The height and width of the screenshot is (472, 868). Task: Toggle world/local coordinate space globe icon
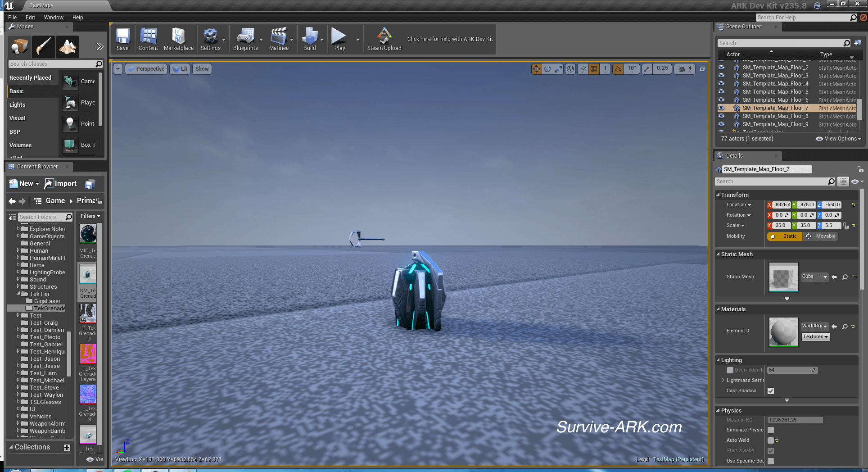(x=570, y=69)
